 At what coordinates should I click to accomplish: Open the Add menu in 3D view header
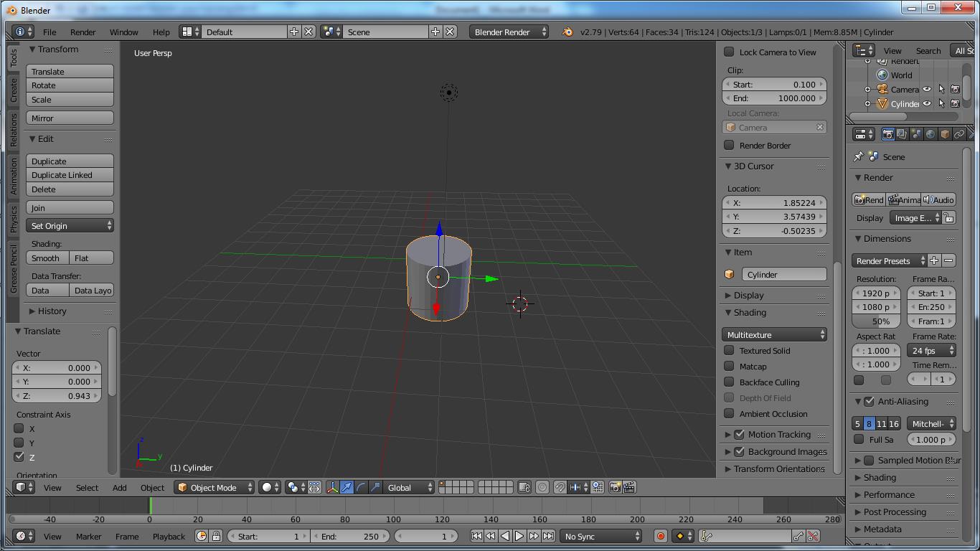pos(119,487)
